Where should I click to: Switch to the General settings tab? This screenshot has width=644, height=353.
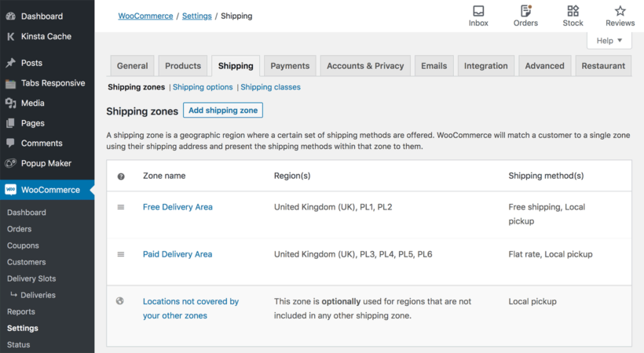point(132,66)
